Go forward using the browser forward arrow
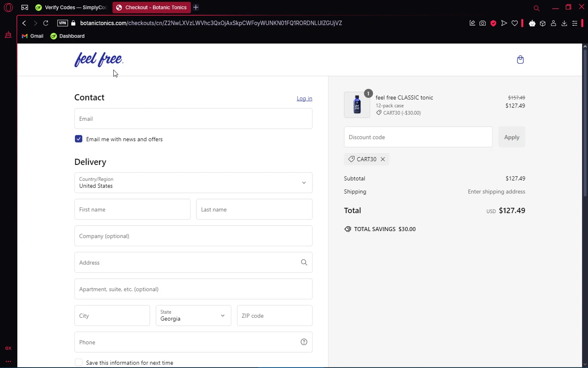588x368 pixels. 35,23
